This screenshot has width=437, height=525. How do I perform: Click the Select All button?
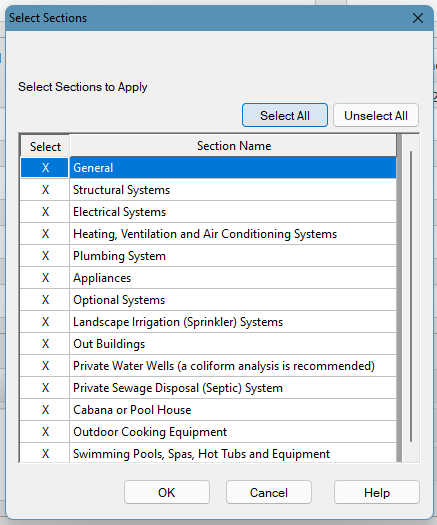pos(285,115)
